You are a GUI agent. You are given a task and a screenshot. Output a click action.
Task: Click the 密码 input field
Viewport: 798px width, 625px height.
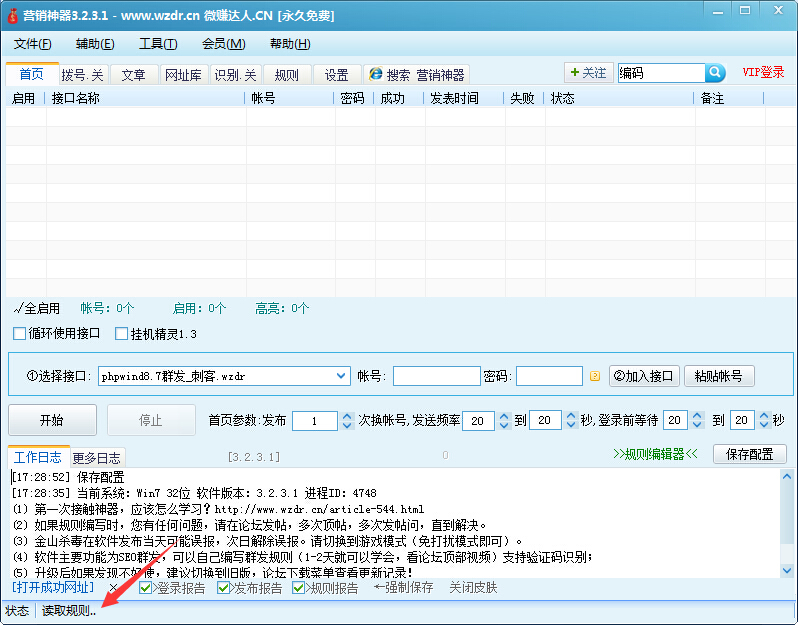[549, 376]
